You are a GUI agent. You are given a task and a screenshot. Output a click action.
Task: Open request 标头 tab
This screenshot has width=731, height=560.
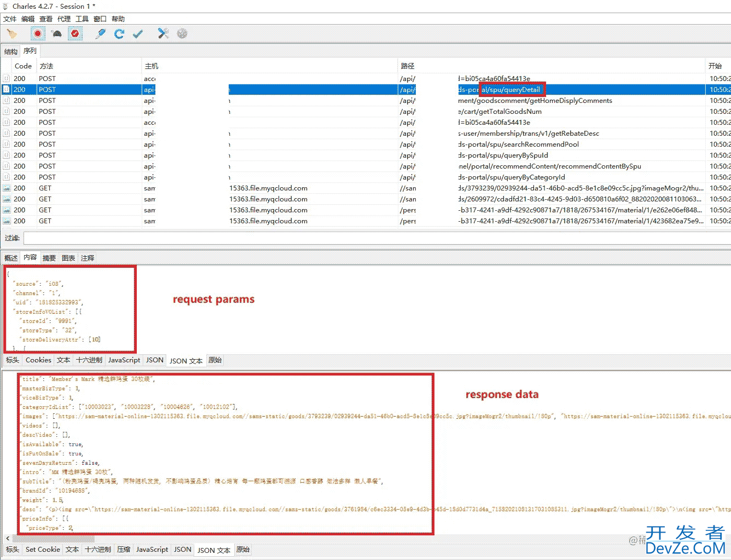[13, 360]
